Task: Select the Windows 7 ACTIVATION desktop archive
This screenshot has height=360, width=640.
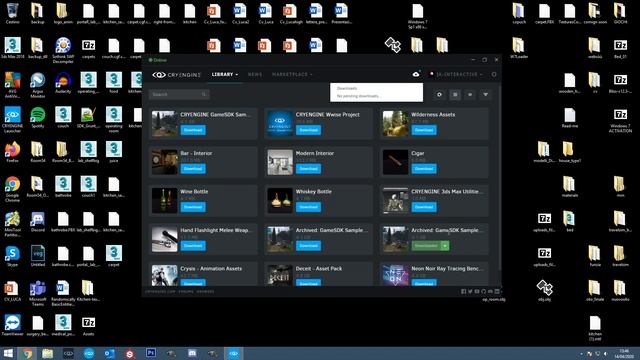Action: tap(620, 121)
